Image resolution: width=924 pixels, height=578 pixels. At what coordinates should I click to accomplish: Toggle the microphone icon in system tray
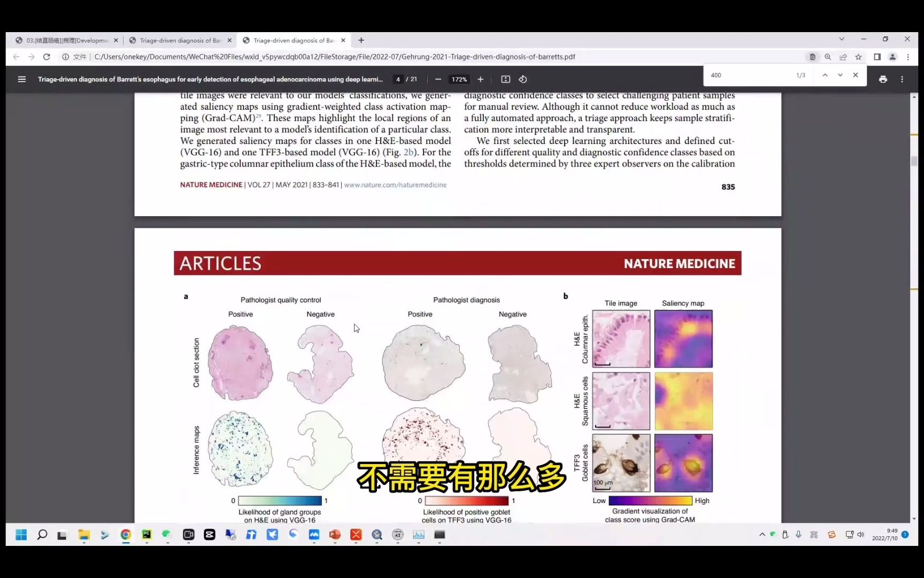point(798,535)
